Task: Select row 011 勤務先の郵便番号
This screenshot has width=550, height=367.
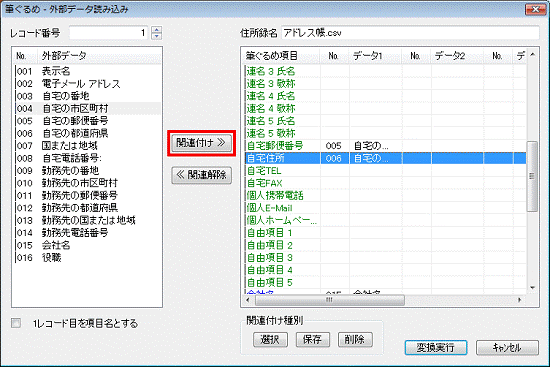Action: 87,195
